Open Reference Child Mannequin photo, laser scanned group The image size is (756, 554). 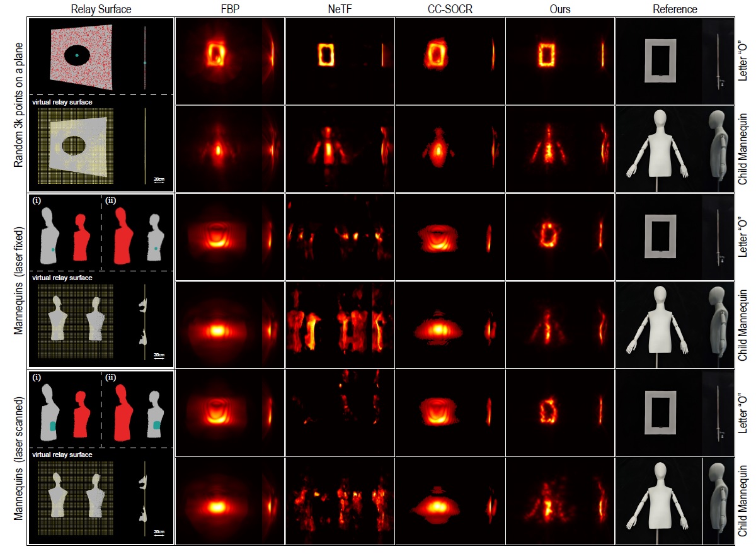coord(675,501)
